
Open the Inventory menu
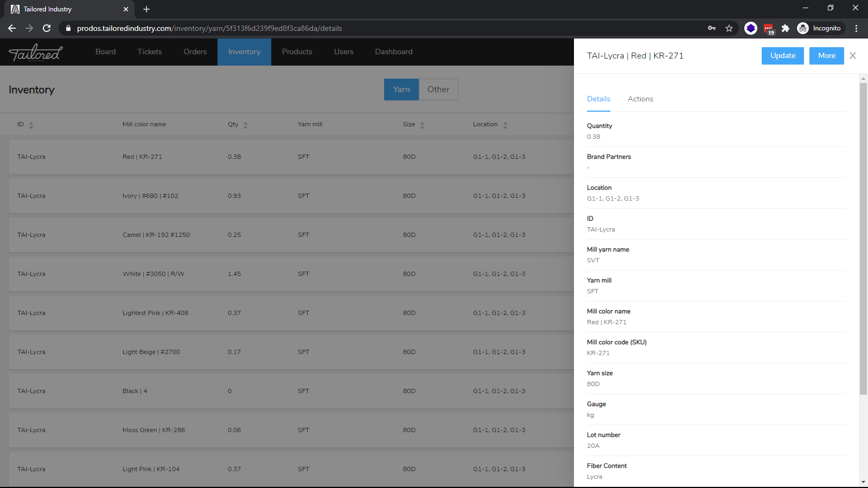point(244,52)
